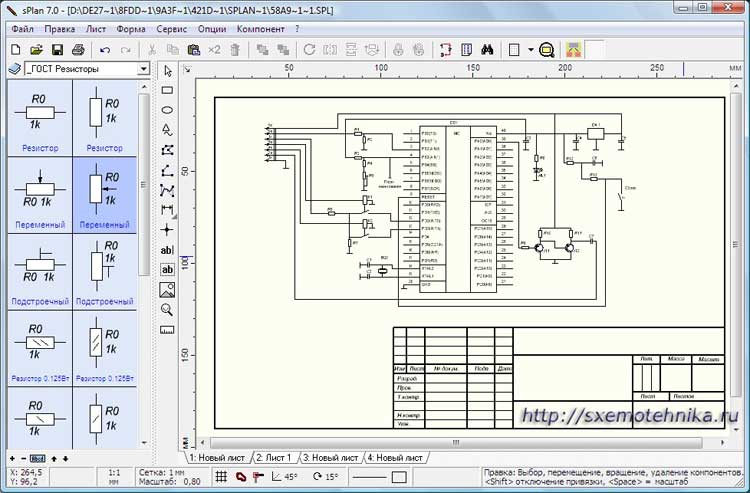Image resolution: width=750 pixels, height=493 pixels.
Task: Select the rectangle drawing tool
Action: (168, 90)
